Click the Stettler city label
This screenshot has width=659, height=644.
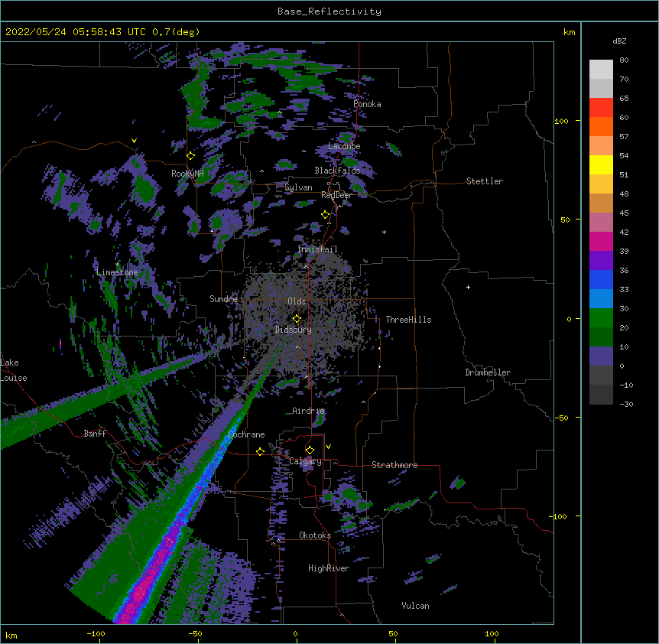485,181
